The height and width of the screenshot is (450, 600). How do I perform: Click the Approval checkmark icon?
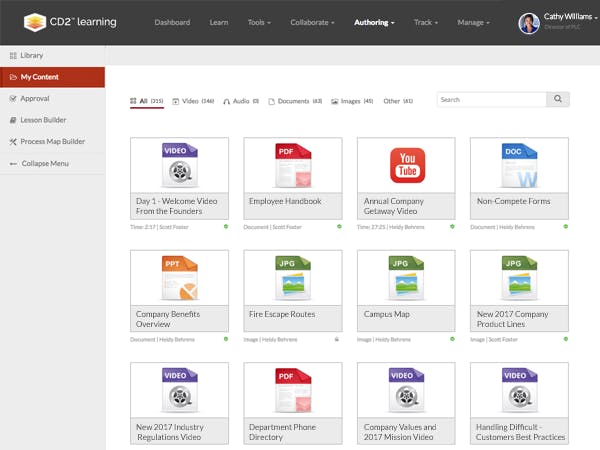coord(13,98)
